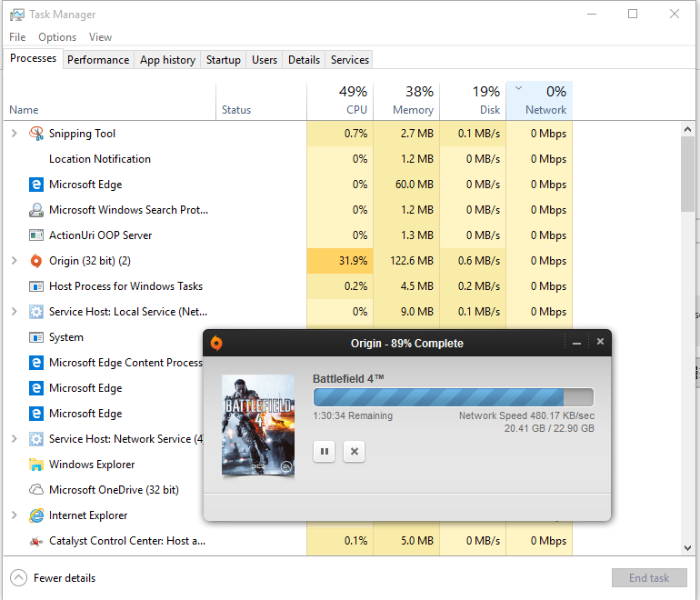Screen dimensions: 700x600
Task: Open the File menu
Action: (17, 37)
